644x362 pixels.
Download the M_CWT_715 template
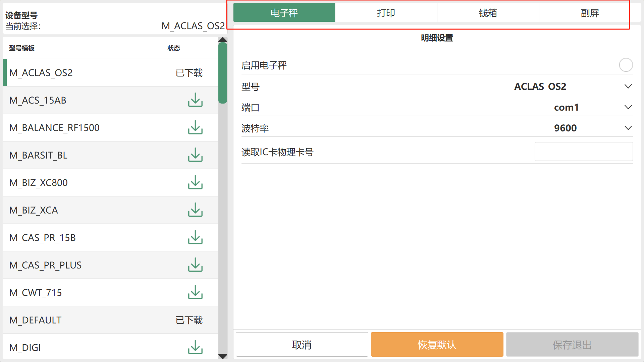click(195, 293)
